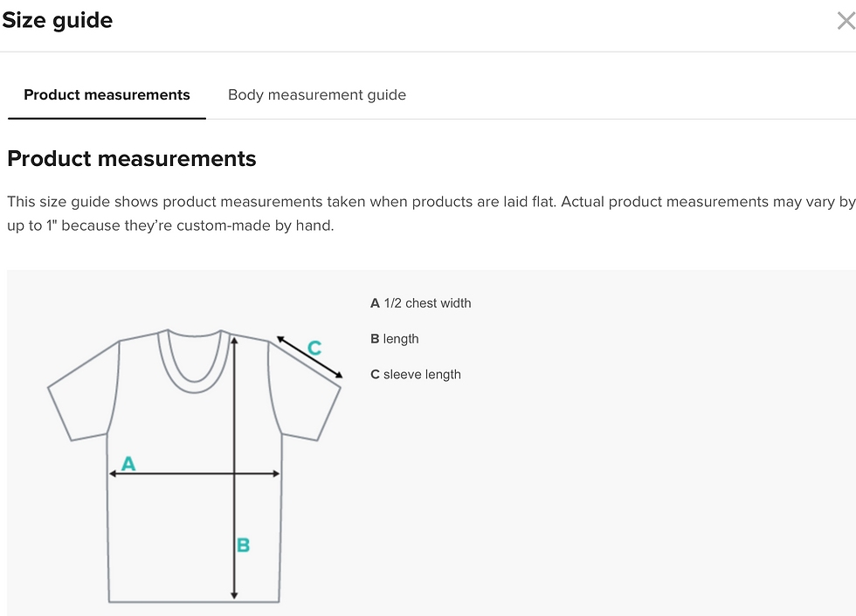Click the bottom arrowhead of length arrow

click(234, 594)
